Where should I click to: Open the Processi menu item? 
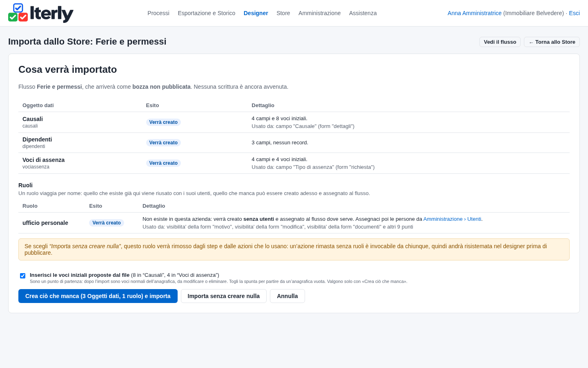tap(158, 13)
